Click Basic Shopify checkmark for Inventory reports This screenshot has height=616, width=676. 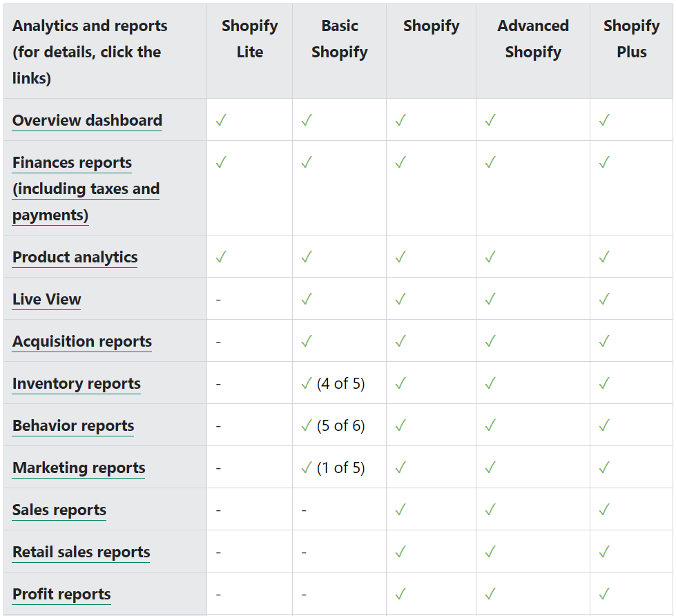[x=307, y=384]
